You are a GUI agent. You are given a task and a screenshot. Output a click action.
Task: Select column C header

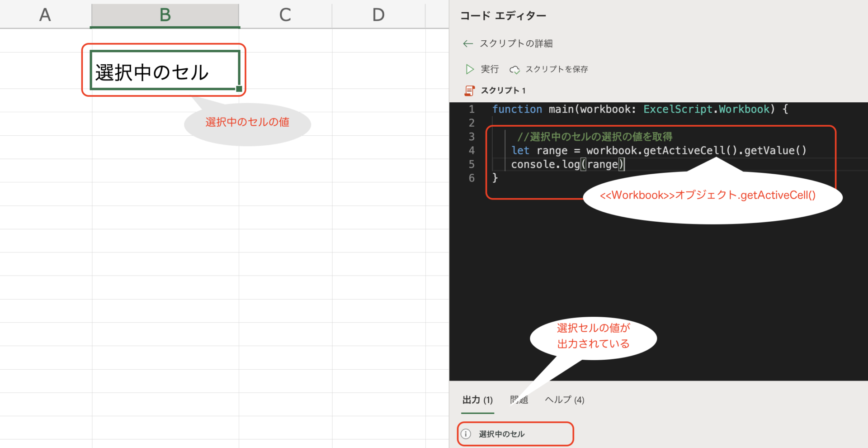285,15
